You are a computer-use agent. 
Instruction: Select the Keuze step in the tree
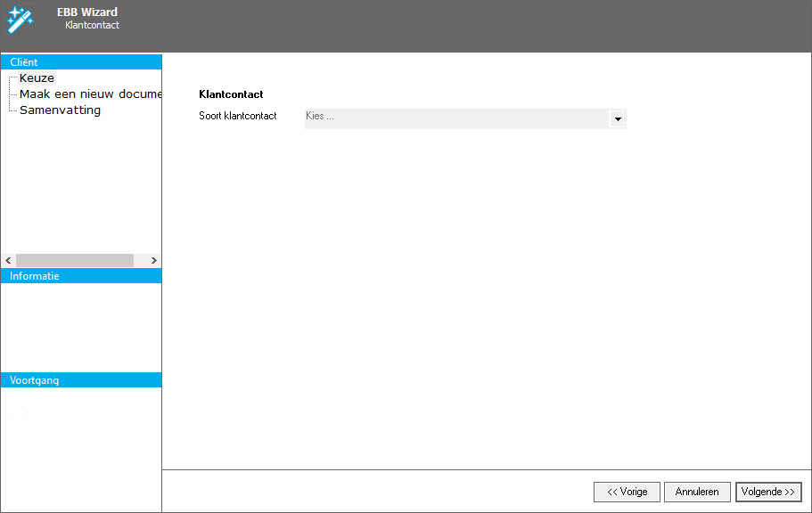tap(37, 78)
